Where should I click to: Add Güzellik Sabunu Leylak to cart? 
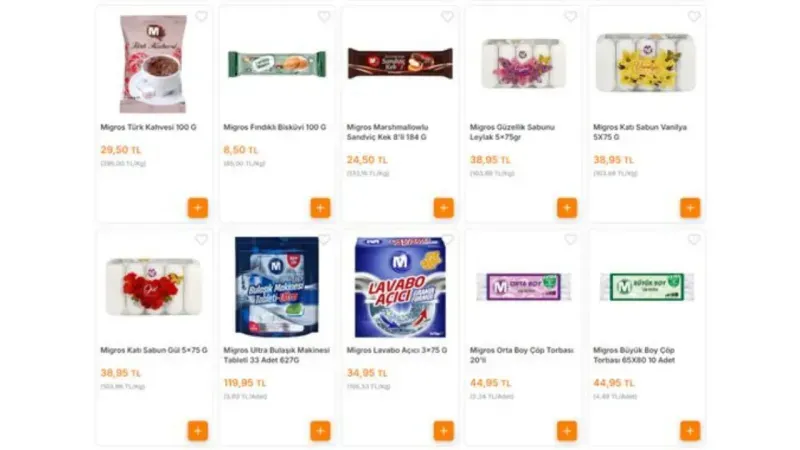[x=567, y=208]
